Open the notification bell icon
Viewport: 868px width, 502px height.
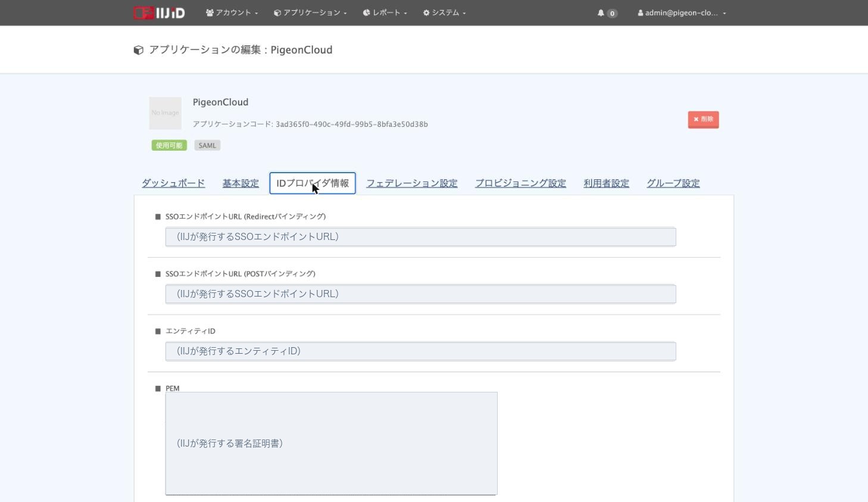(601, 13)
